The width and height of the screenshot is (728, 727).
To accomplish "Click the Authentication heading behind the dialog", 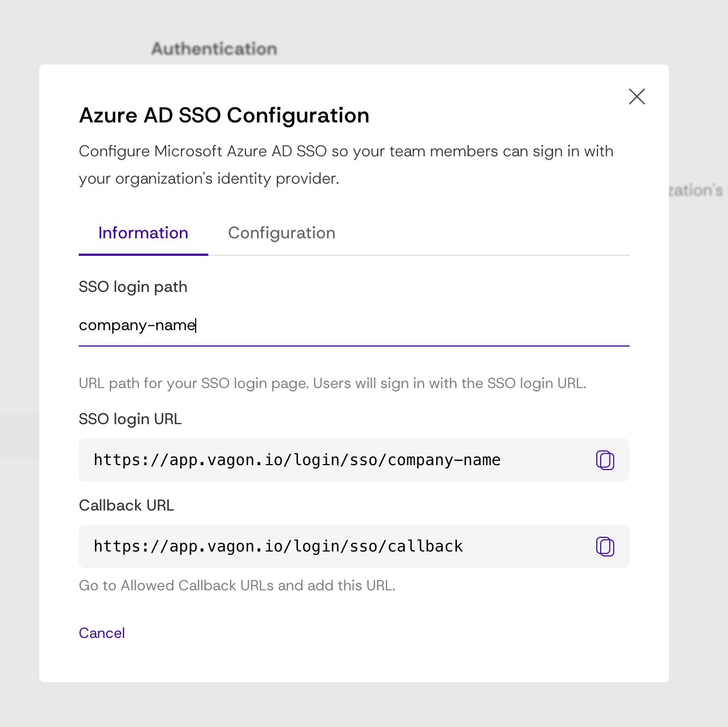I will coord(214,49).
